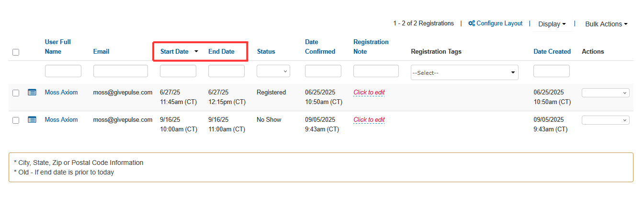Focus the User Full Name filter field

(63, 71)
